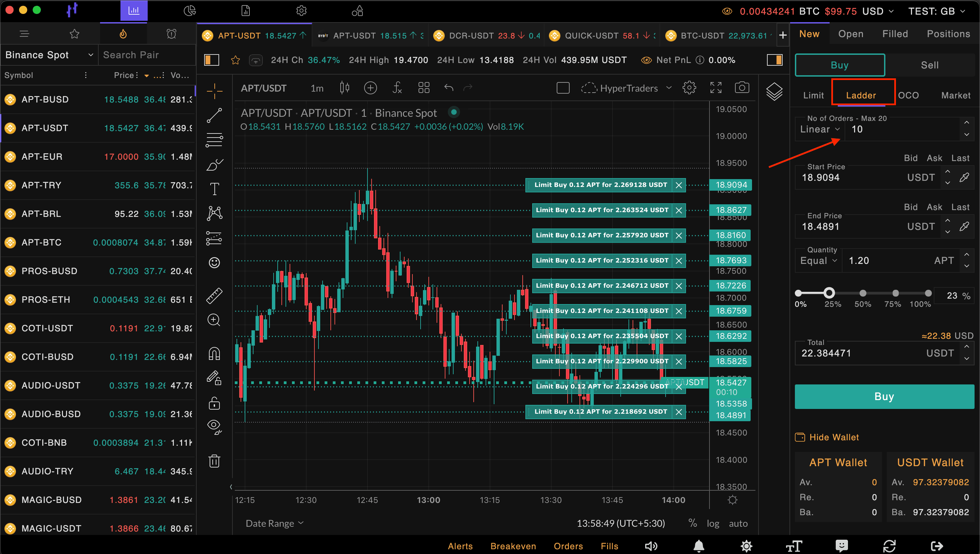Open the emoji icons tool
Viewport: 980px width, 554px height.
tap(214, 263)
